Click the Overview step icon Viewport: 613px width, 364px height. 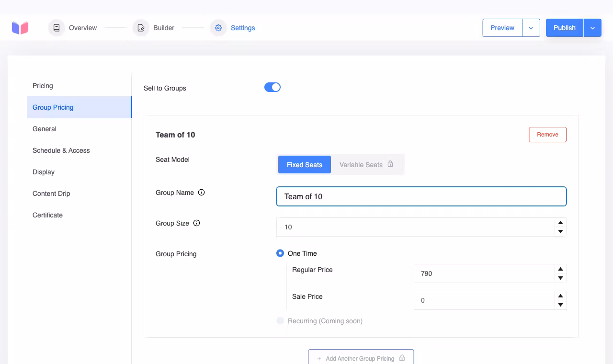tap(57, 28)
